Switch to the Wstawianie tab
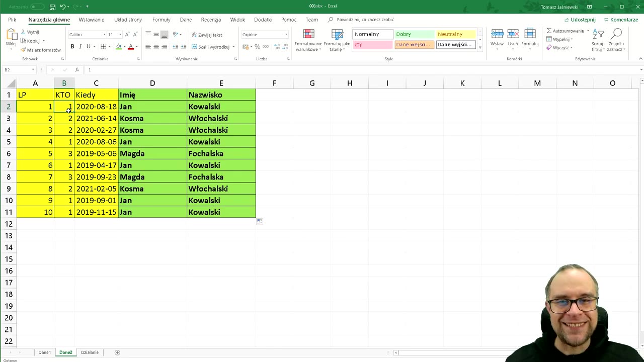The image size is (644, 362). [x=92, y=20]
